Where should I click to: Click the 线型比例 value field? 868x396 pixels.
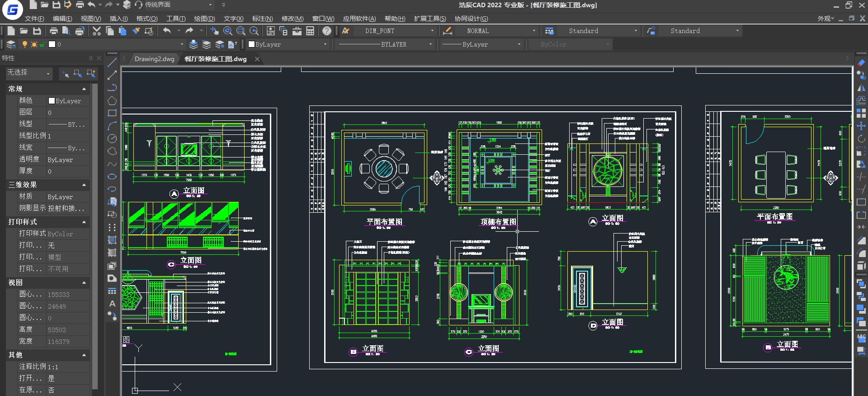(68, 136)
